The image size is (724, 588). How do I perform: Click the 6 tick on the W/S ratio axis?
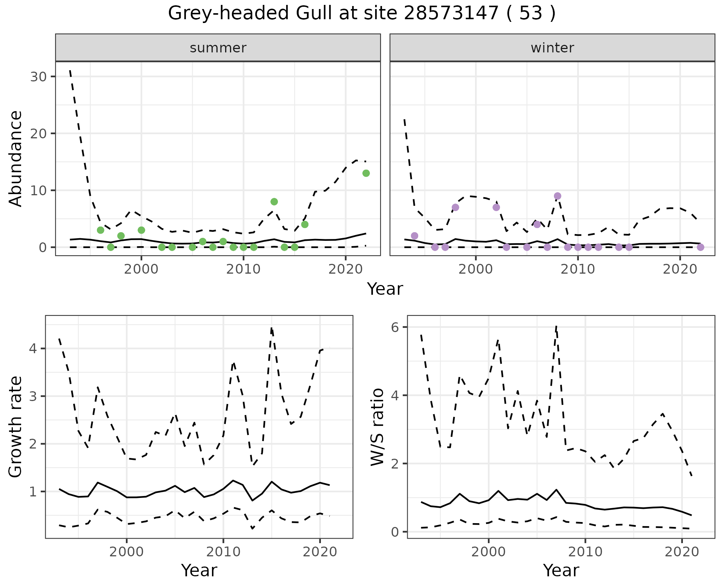(x=395, y=327)
